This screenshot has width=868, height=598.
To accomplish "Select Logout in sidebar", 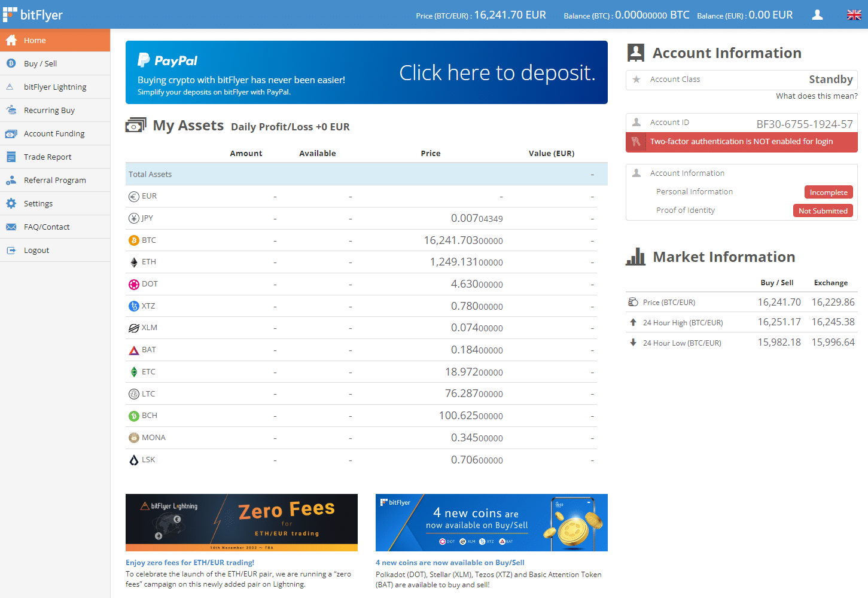I will tap(55, 250).
